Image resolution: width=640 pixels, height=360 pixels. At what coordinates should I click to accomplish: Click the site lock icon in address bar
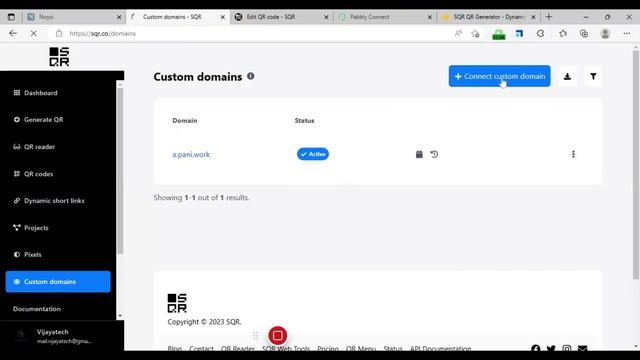coord(59,33)
